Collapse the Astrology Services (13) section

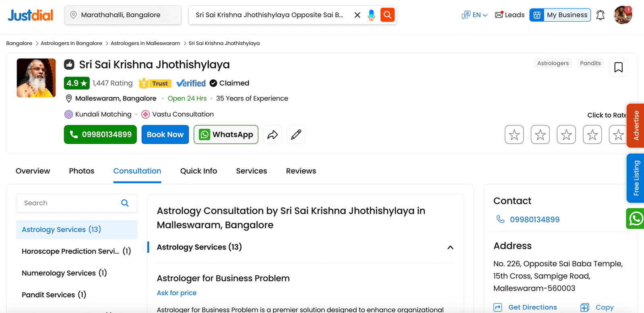coord(450,247)
